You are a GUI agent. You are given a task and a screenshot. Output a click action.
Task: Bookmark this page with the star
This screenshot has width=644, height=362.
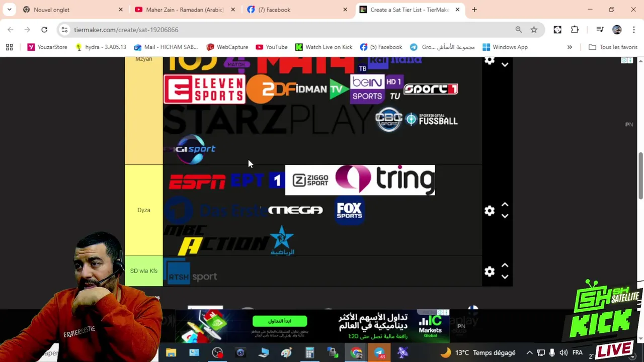(534, 30)
